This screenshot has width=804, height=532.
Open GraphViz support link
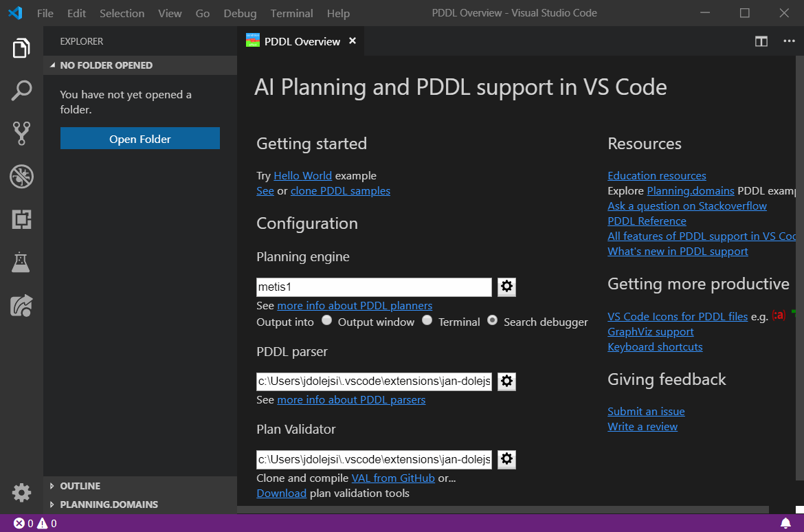(x=651, y=332)
